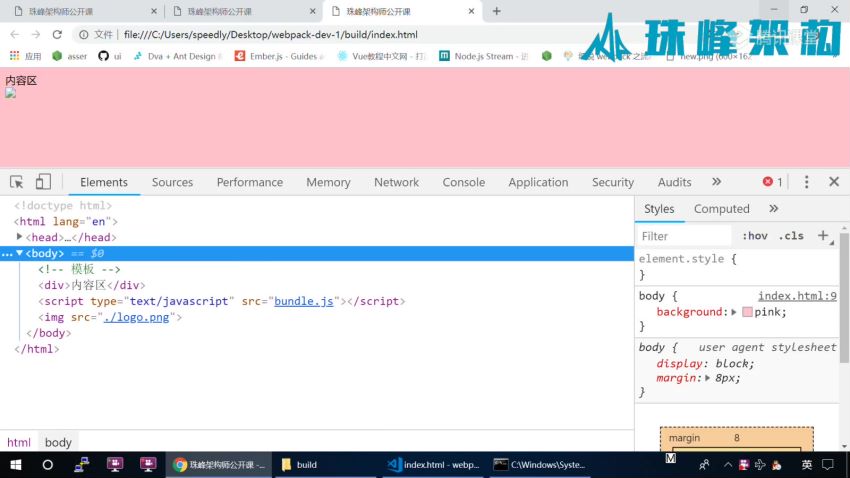Click the red error count icon

(x=768, y=182)
